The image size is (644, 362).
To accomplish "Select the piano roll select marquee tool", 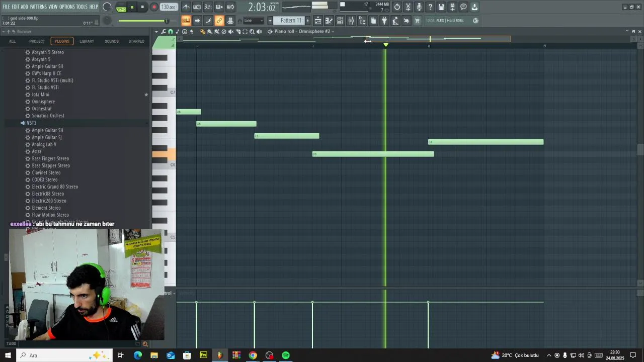I will click(x=245, y=32).
